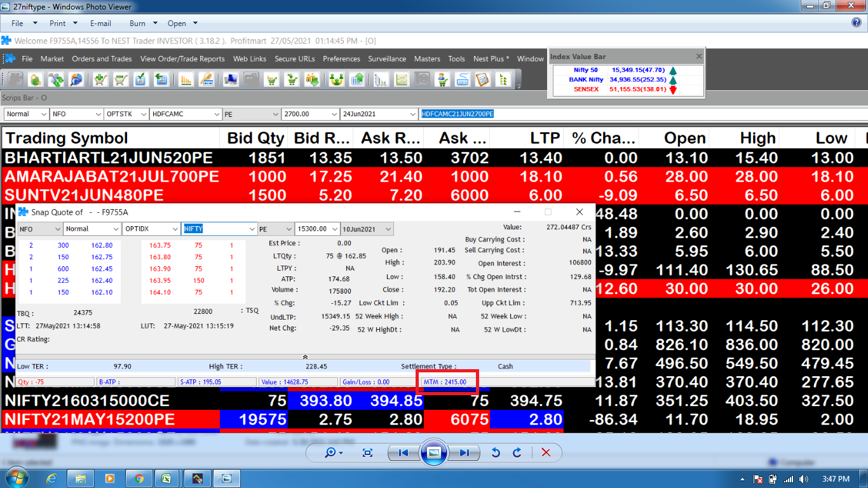Click the Bid Qty column header
868x488 pixels.
coord(255,138)
